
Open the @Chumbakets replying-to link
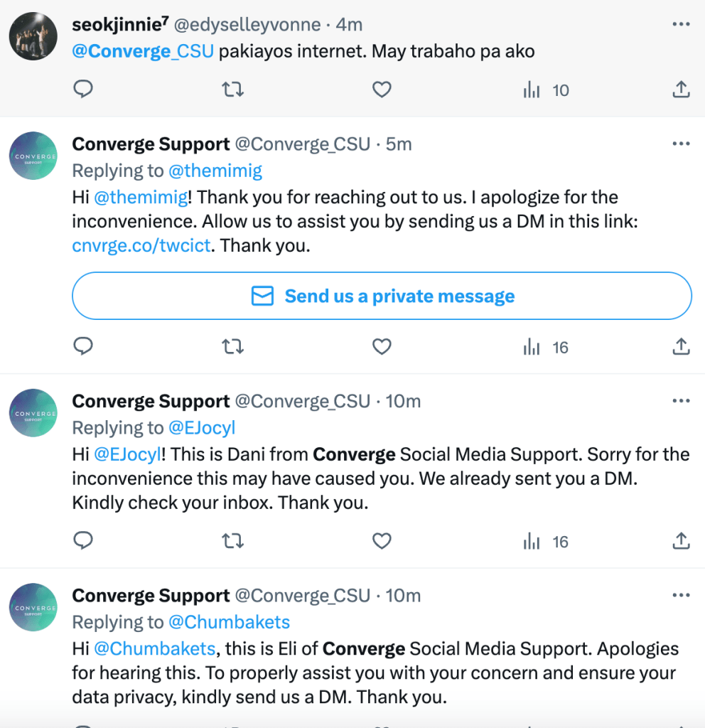coord(229,622)
